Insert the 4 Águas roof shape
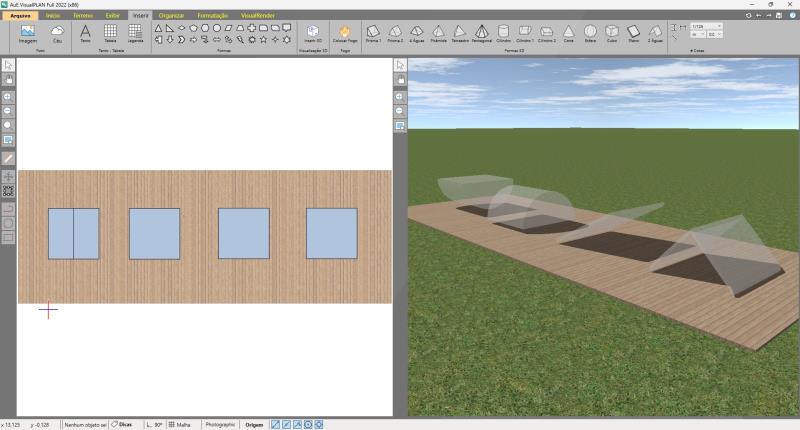800x430 pixels. (x=416, y=34)
